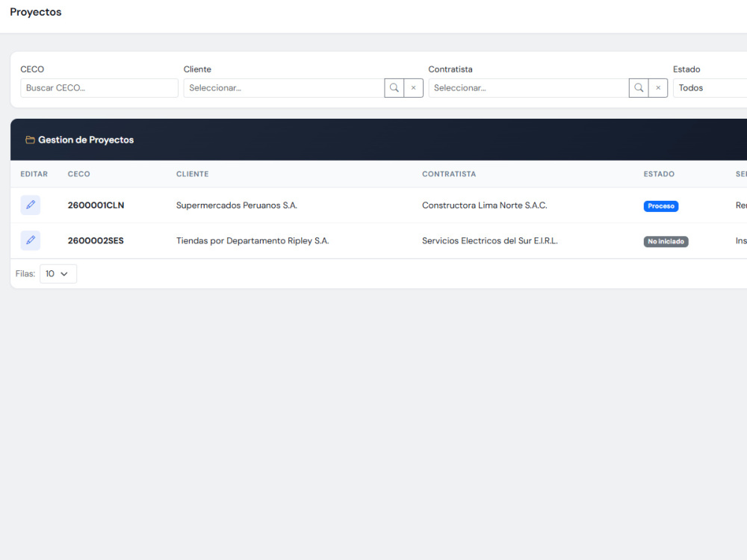Select CECO code 2600001CLN

[96, 205]
